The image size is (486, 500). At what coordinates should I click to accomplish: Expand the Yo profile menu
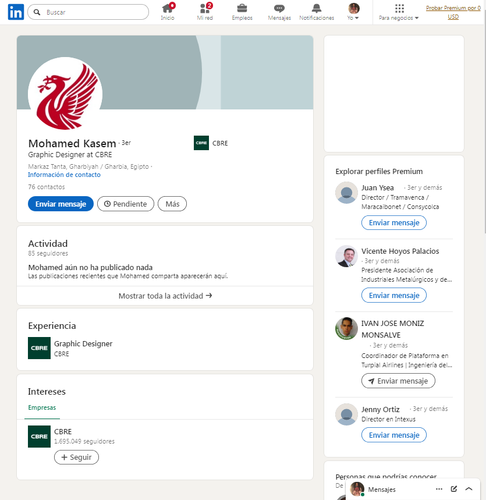pyautogui.click(x=353, y=12)
